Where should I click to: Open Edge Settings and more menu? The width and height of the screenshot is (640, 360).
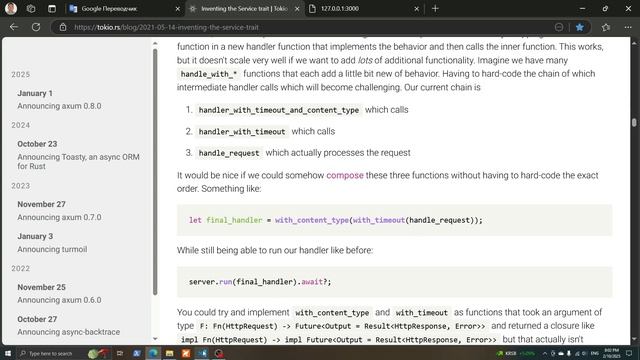628,27
